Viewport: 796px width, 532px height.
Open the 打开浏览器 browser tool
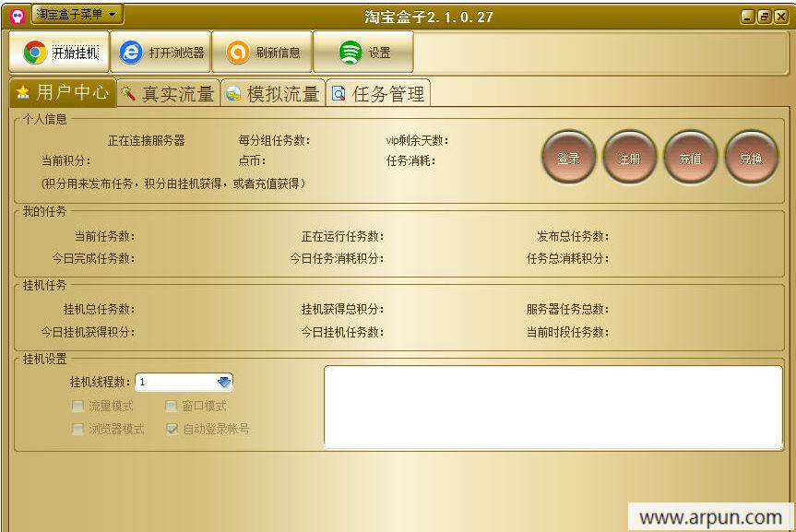tap(163, 52)
